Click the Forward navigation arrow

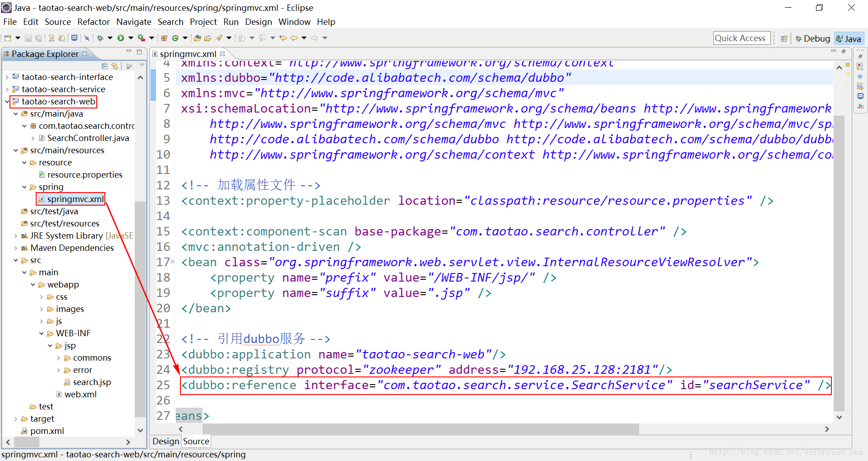(x=315, y=38)
